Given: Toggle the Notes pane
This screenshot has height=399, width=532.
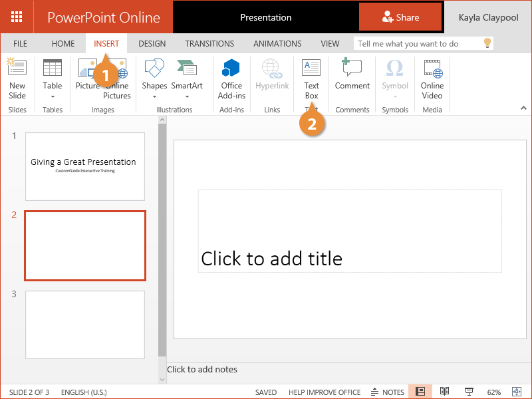Looking at the screenshot, I should pos(388,392).
